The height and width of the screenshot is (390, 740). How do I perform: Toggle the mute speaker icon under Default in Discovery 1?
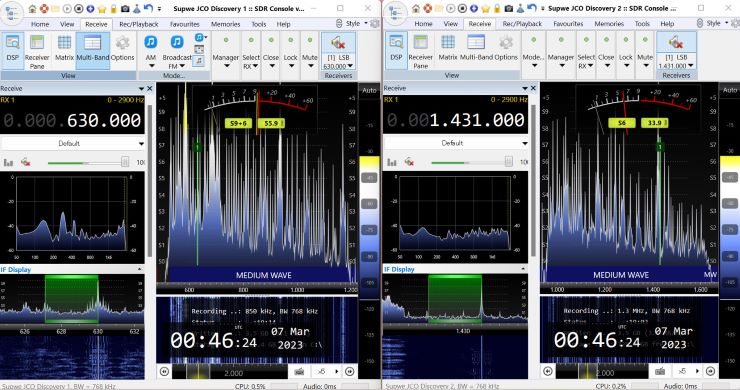(26, 162)
